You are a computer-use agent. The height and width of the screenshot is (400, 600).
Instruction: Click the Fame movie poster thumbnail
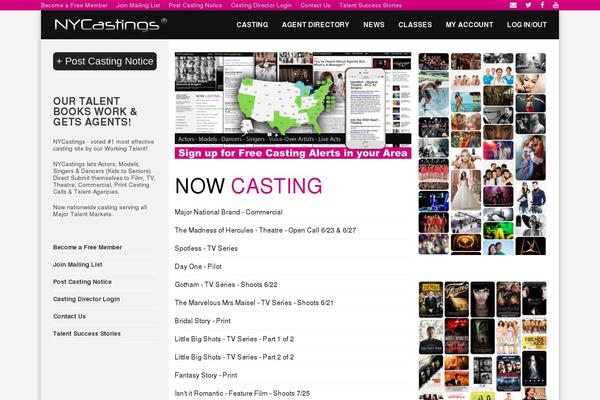click(x=457, y=299)
